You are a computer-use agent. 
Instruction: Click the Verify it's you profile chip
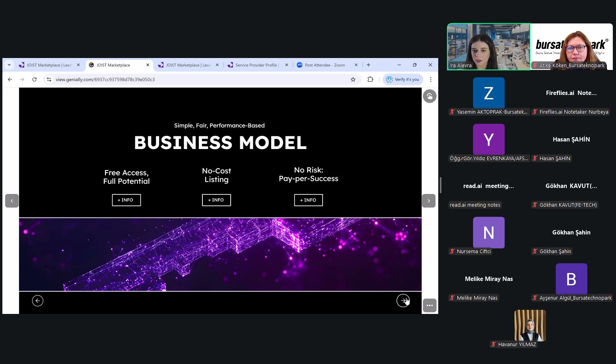(x=403, y=79)
